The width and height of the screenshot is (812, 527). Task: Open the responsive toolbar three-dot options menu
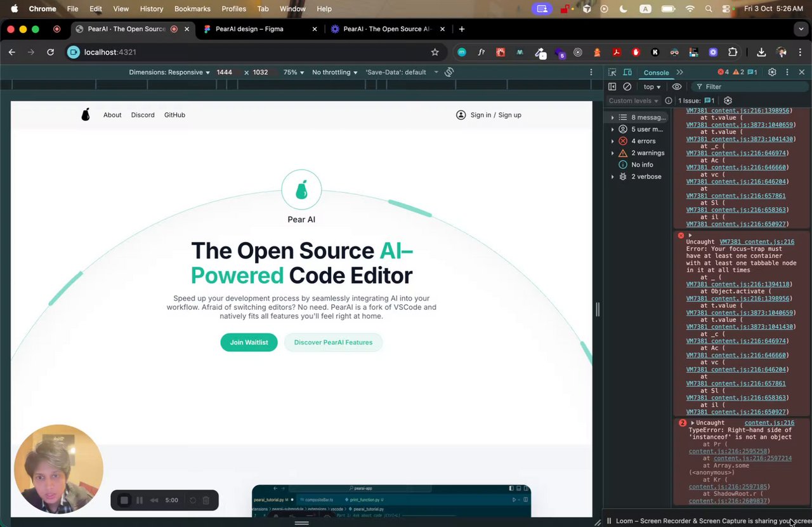tap(591, 72)
